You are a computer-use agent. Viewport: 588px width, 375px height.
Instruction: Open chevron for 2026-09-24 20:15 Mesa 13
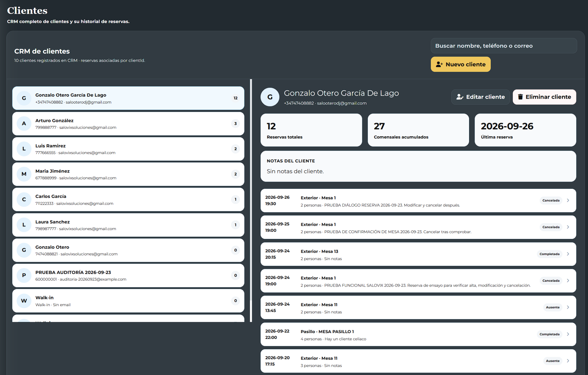568,254
